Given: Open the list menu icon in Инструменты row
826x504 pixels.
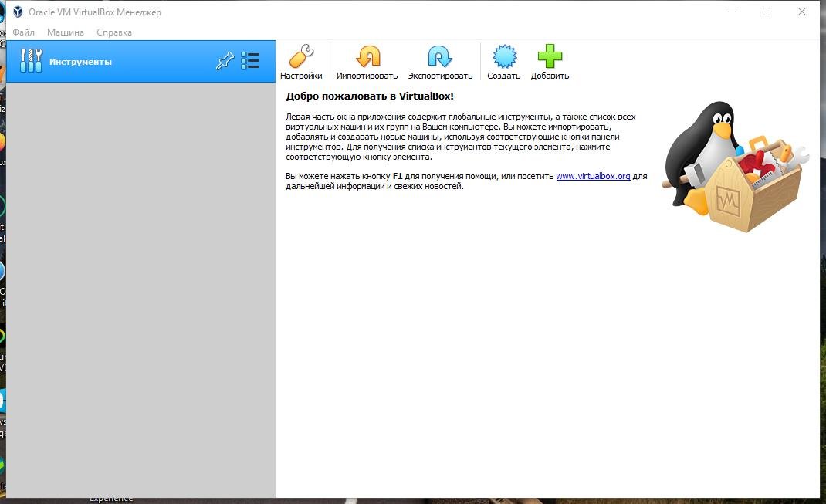Looking at the screenshot, I should click(x=250, y=61).
